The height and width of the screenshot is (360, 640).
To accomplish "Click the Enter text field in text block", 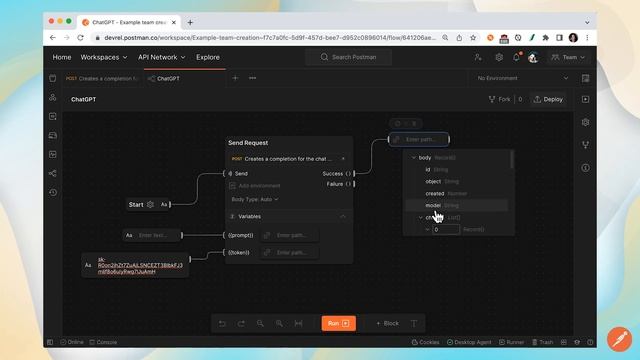I will 152,235.
